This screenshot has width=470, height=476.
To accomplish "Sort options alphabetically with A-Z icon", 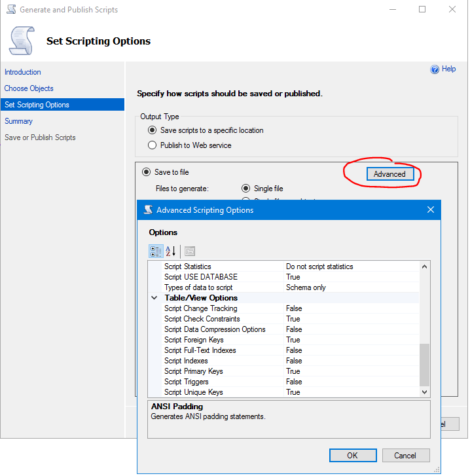I will coord(171,251).
